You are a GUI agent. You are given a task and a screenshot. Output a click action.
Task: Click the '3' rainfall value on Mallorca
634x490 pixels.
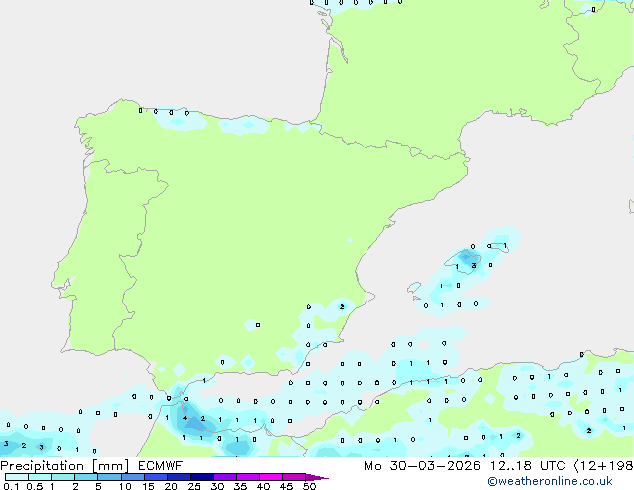tap(473, 266)
